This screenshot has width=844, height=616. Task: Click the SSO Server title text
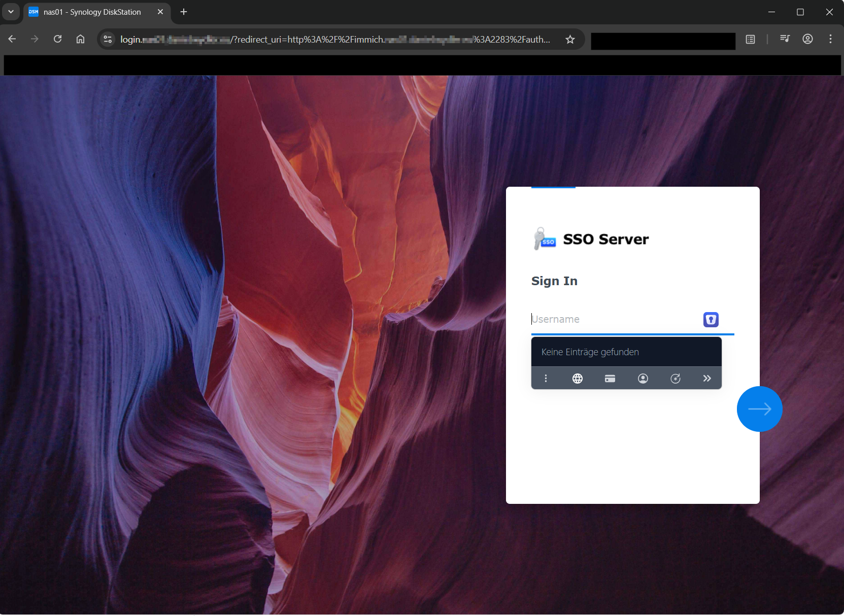(606, 239)
